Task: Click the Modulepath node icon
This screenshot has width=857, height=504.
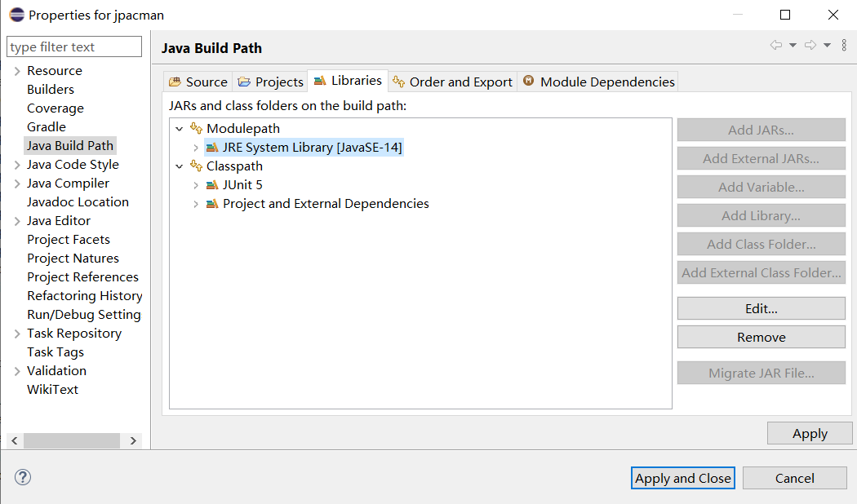Action: pos(196,128)
